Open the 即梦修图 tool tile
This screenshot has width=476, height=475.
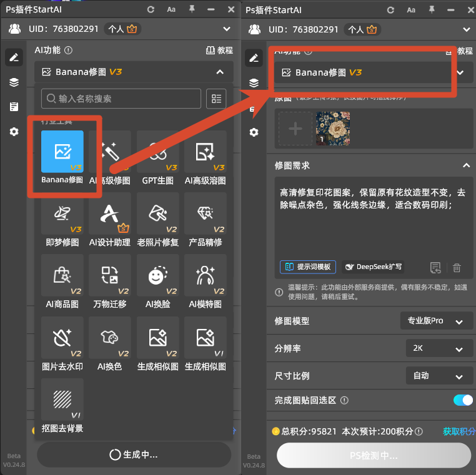click(62, 213)
